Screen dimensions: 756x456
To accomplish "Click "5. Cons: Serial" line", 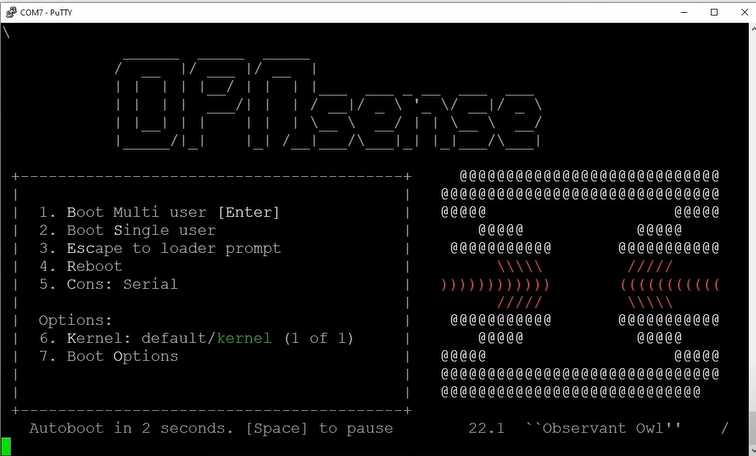I will tap(108, 284).
